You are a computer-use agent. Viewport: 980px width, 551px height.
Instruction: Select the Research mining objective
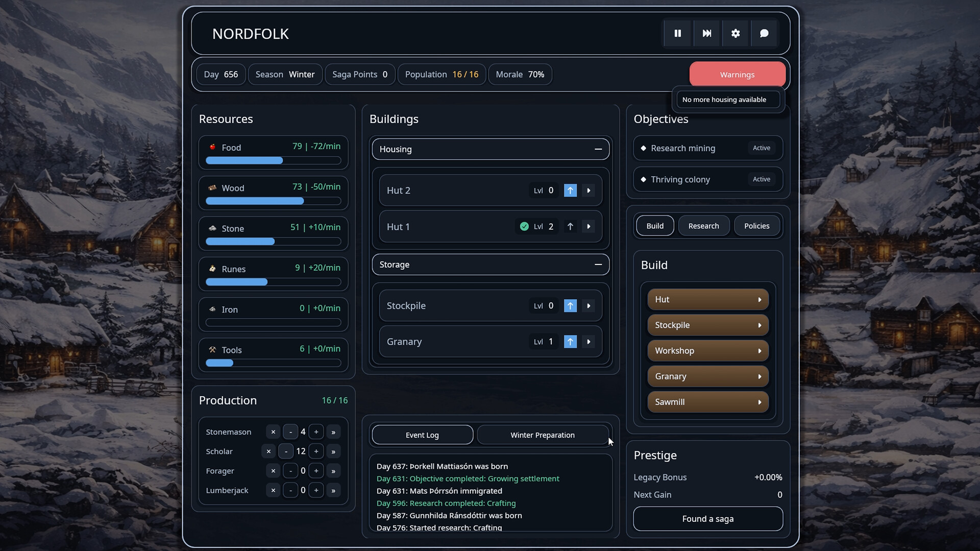tap(708, 148)
